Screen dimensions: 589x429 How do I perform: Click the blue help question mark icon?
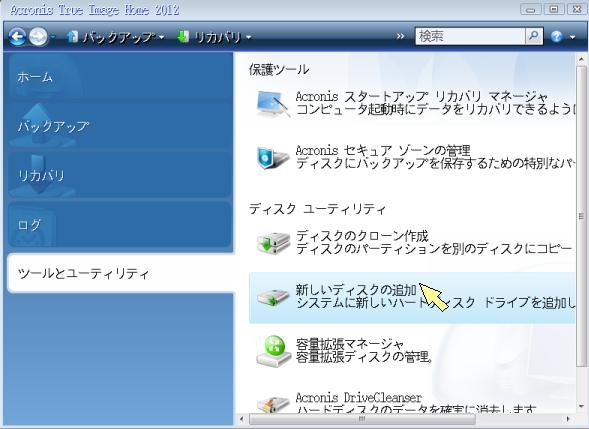point(557,36)
